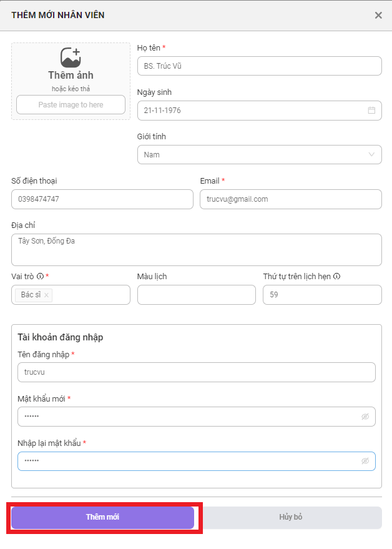Screen dimensions: 392x549
Task: Open the Ngày sinh date picker field
Action: pos(259,111)
